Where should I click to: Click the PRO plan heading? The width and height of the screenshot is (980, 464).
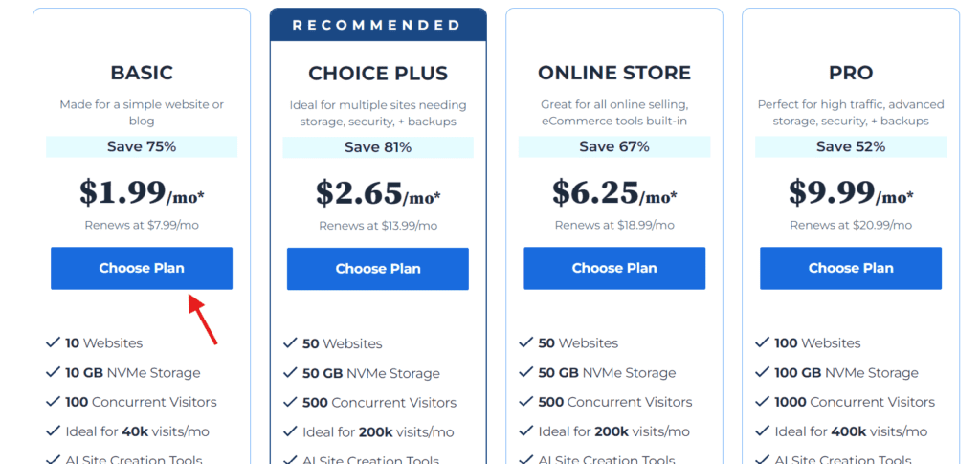click(851, 73)
